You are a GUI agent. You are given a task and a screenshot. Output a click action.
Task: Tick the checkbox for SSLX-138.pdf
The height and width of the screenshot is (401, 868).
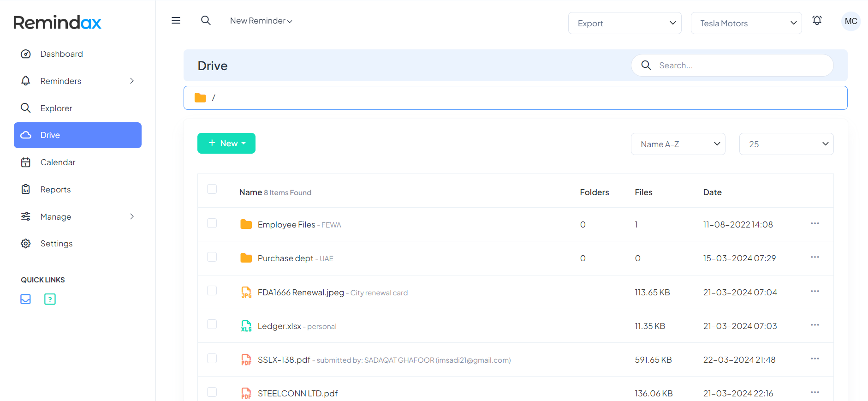pyautogui.click(x=212, y=359)
